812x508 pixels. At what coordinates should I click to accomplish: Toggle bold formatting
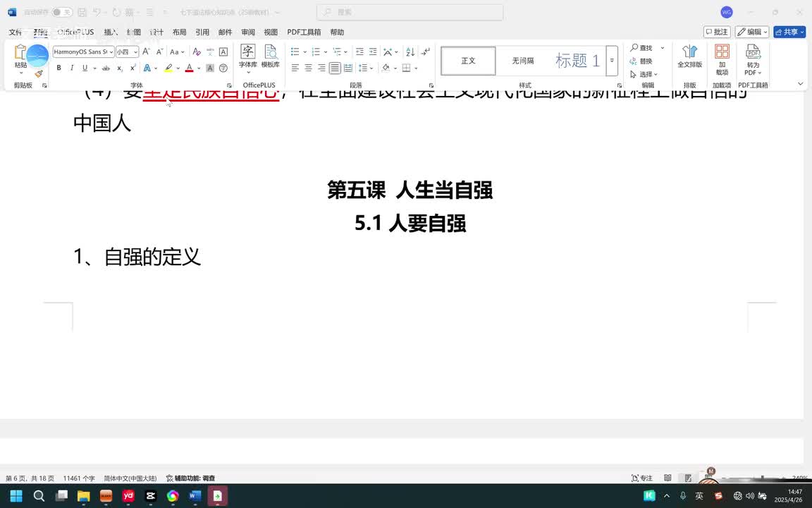click(x=59, y=68)
